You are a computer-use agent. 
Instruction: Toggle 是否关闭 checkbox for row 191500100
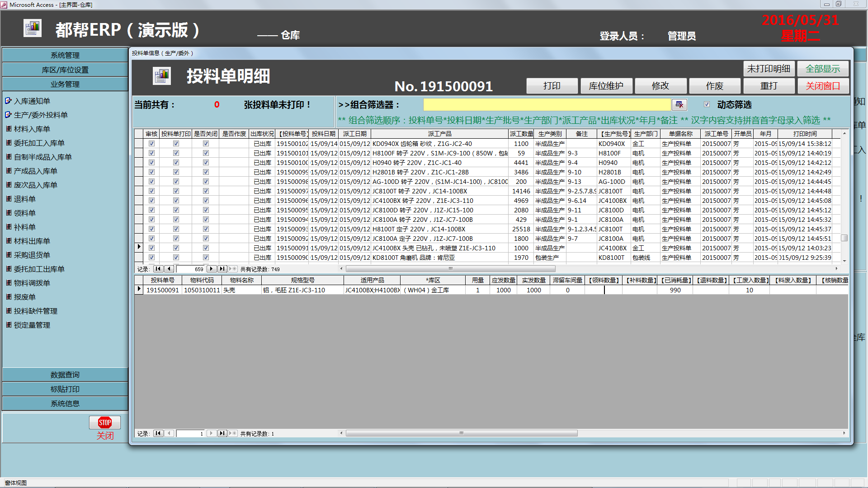(x=206, y=163)
